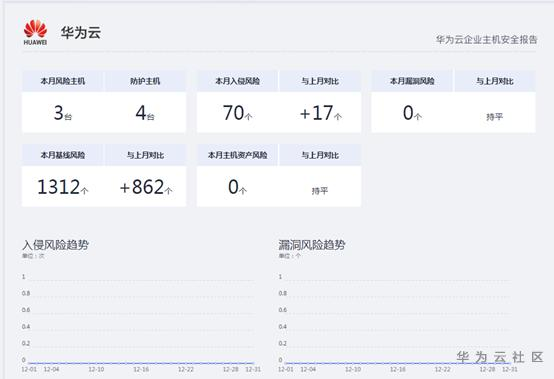The image size is (554, 379).
Task: Click the 单位:个 unit label
Action: [290, 256]
